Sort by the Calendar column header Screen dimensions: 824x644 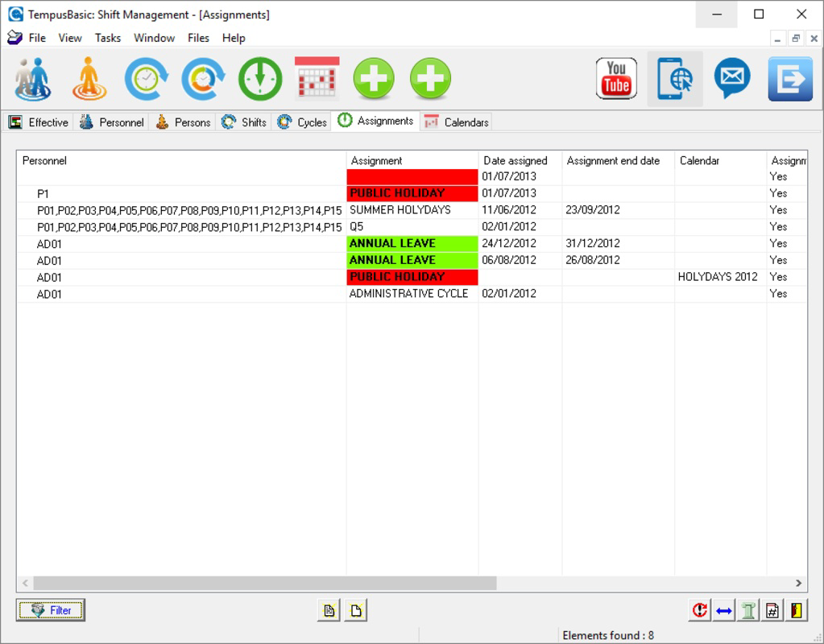pyautogui.click(x=720, y=161)
